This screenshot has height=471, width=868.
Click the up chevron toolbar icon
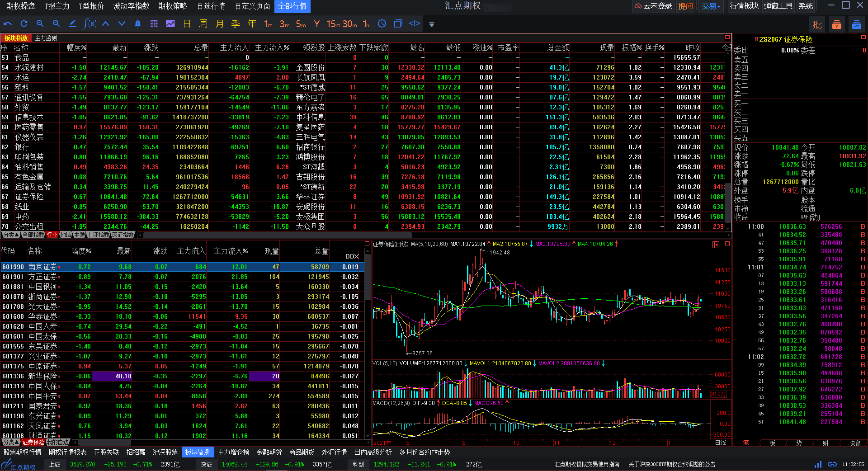(106, 24)
